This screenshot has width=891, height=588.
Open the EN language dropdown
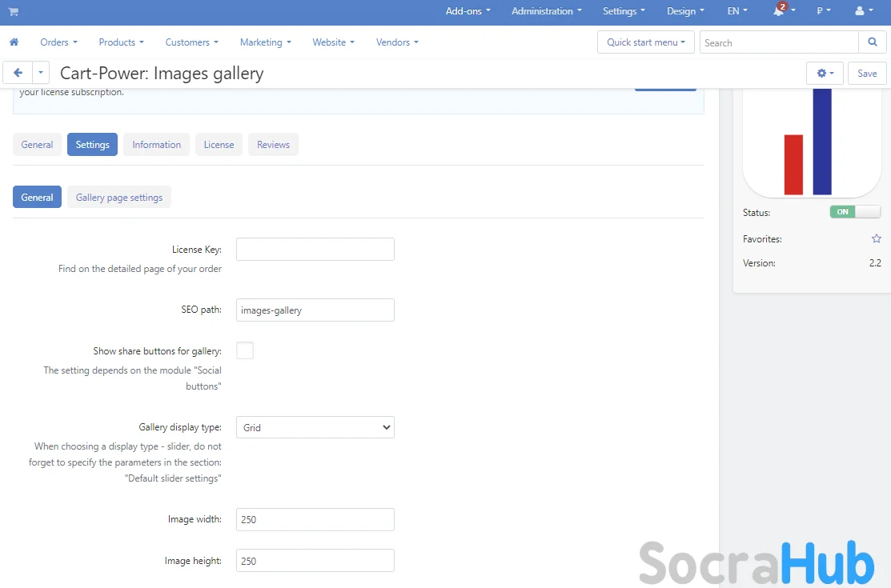pyautogui.click(x=736, y=11)
